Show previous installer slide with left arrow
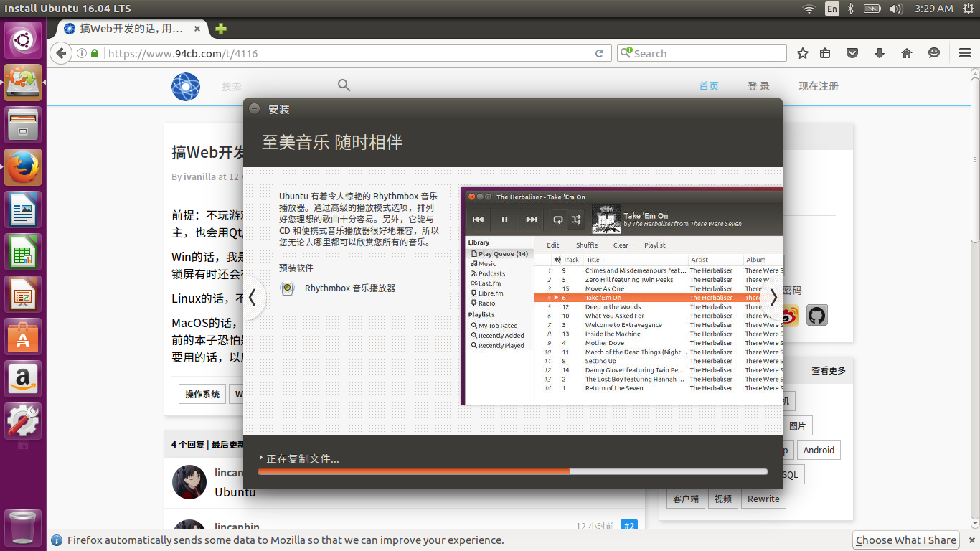The image size is (980, 551). (x=253, y=298)
